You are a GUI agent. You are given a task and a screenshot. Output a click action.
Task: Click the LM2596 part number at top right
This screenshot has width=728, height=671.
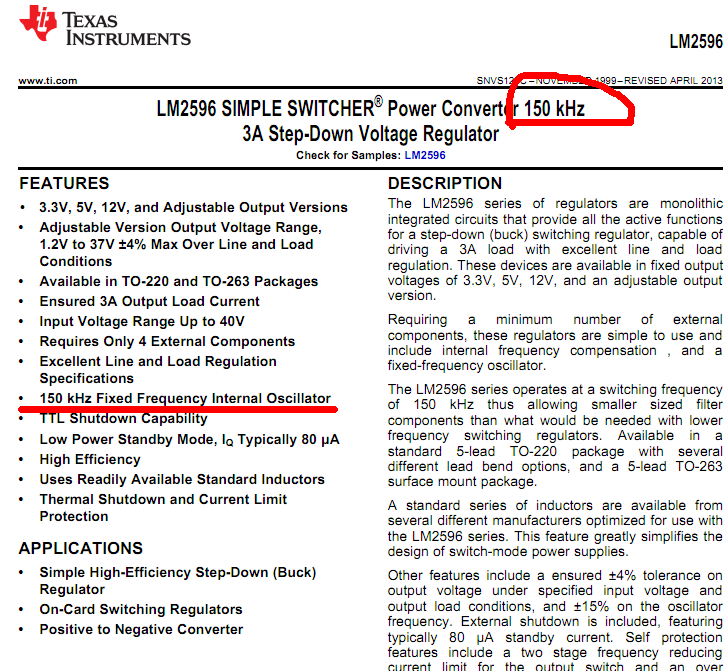coord(696,42)
